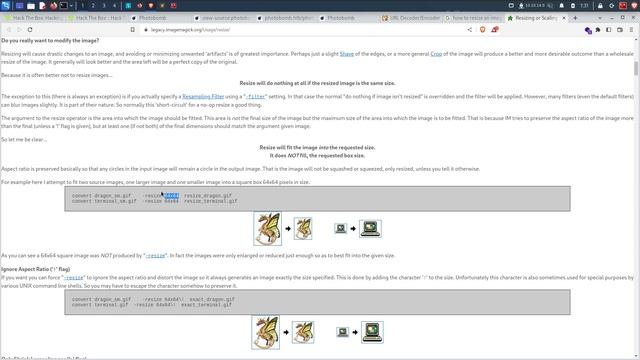
Task: Click the large dragon image in first example
Action: click(267, 228)
